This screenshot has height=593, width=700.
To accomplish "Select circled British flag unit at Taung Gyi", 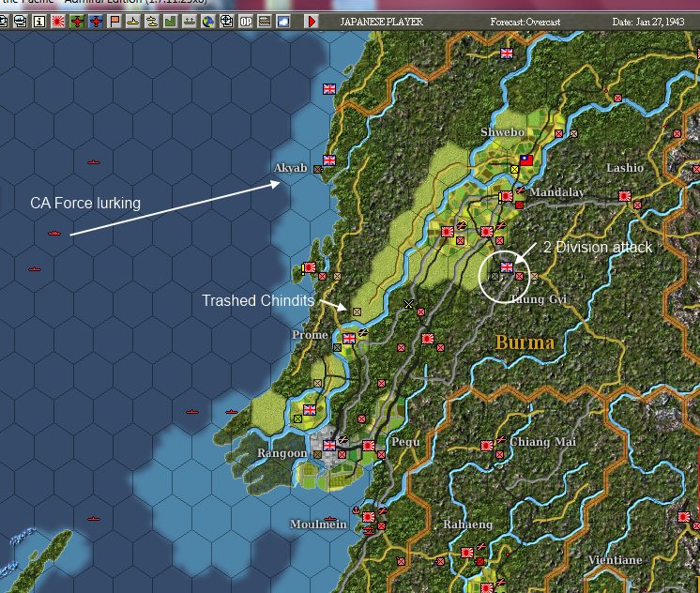I will [x=507, y=267].
